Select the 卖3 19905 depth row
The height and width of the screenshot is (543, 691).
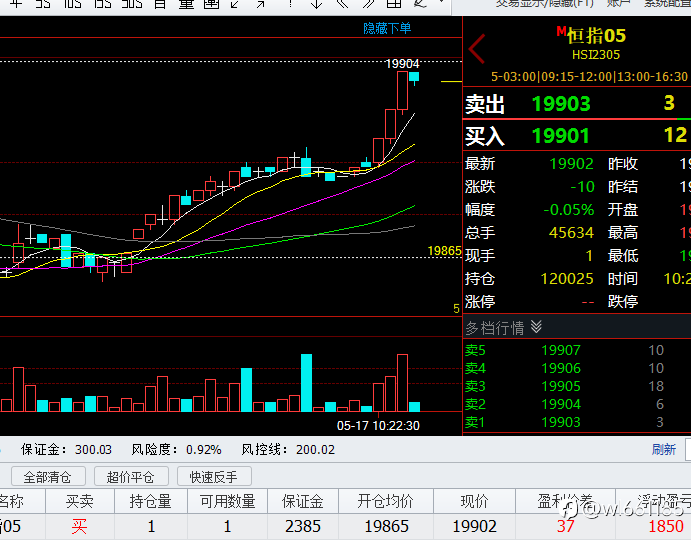(577, 387)
